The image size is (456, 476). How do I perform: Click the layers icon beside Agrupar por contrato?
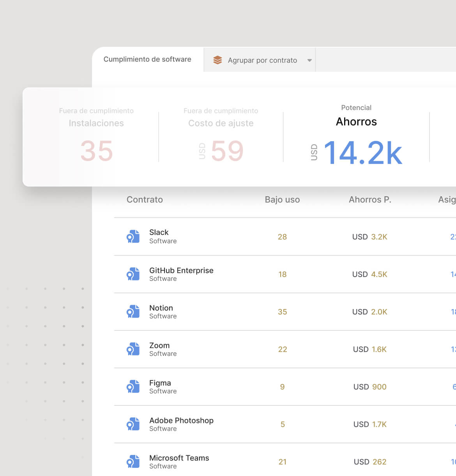click(217, 60)
